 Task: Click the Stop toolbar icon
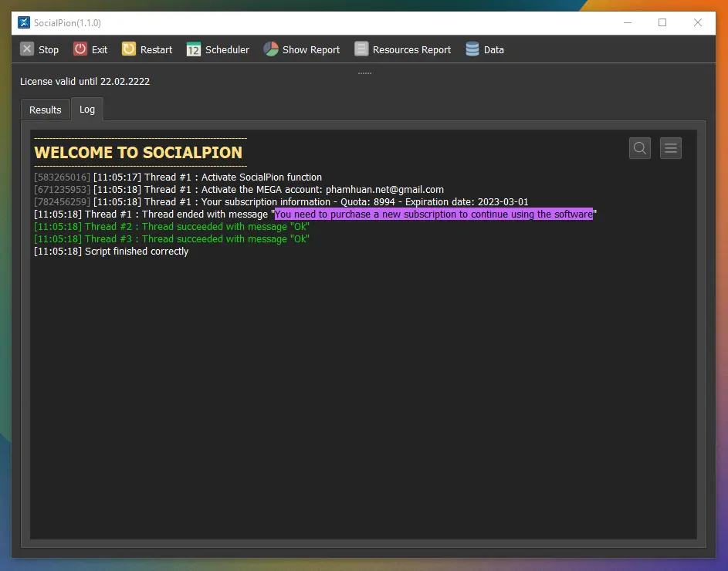(27, 49)
